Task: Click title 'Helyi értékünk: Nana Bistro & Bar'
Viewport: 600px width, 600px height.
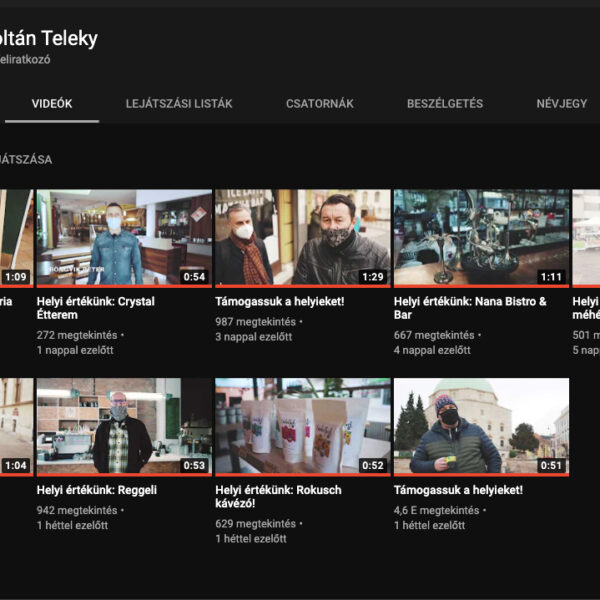Action: (x=470, y=308)
